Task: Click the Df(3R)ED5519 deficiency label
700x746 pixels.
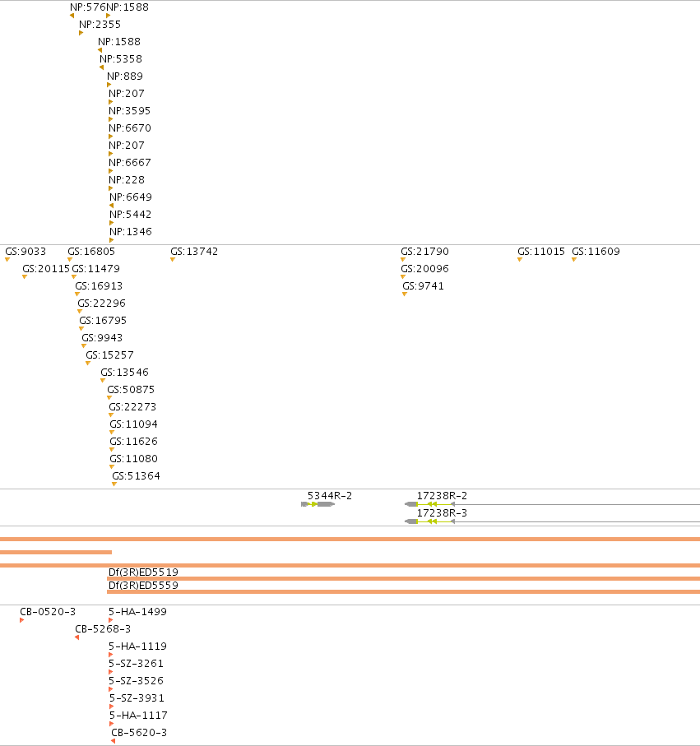Action: 143,572
